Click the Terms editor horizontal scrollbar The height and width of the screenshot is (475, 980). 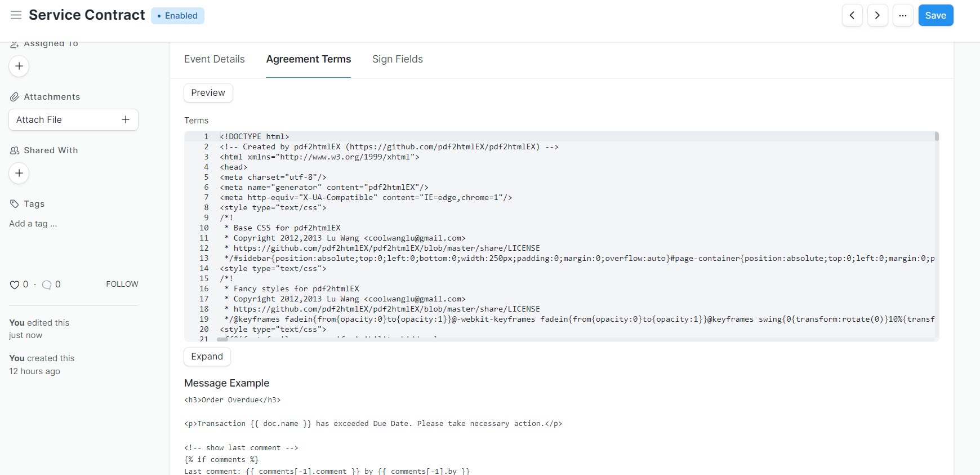[222, 339]
